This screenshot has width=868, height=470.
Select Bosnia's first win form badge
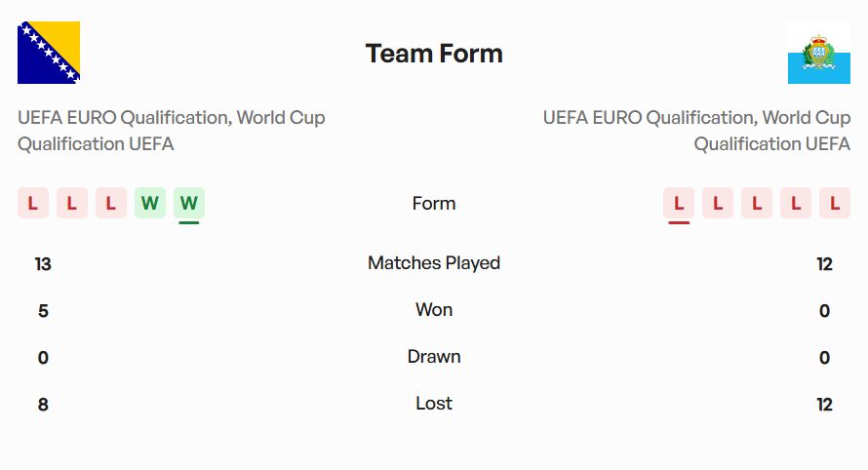(150, 203)
